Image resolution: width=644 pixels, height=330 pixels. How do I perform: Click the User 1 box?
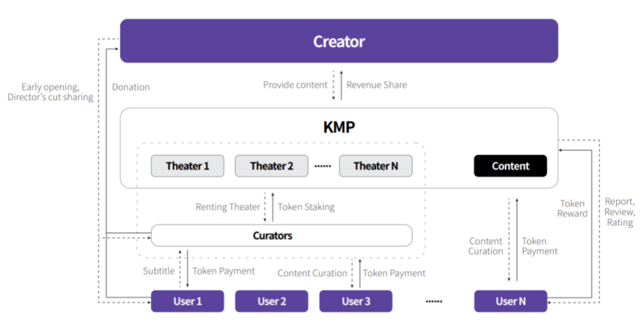[187, 301]
